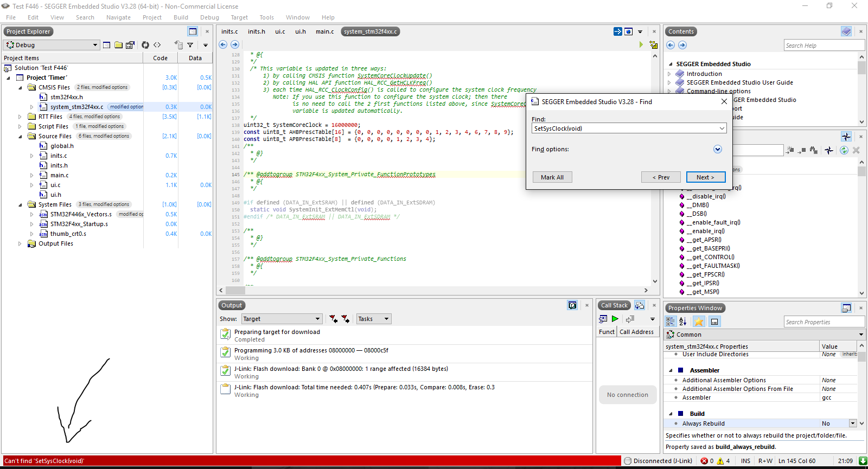The width and height of the screenshot is (868, 469).
Task: Switch to the main.c tab
Action: pos(325,31)
